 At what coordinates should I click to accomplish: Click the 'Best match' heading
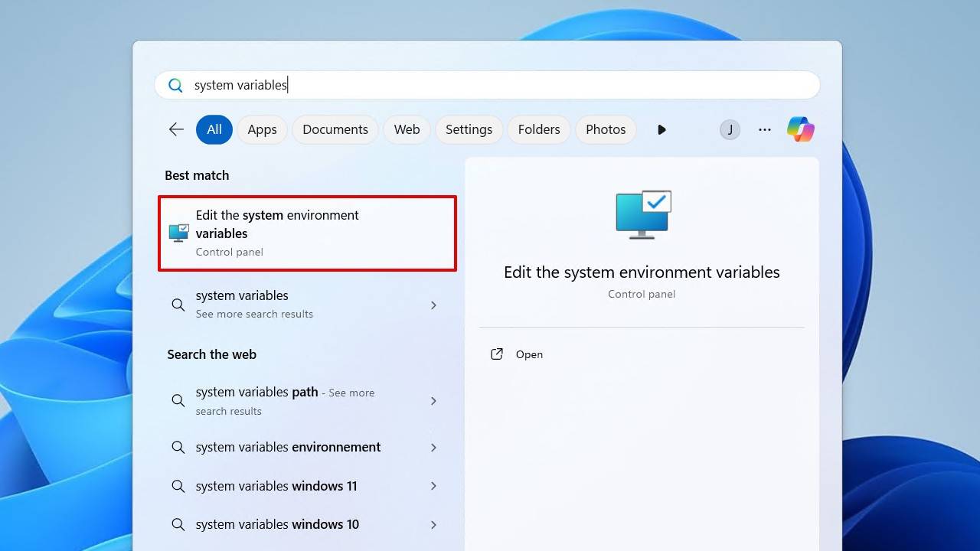[197, 175]
